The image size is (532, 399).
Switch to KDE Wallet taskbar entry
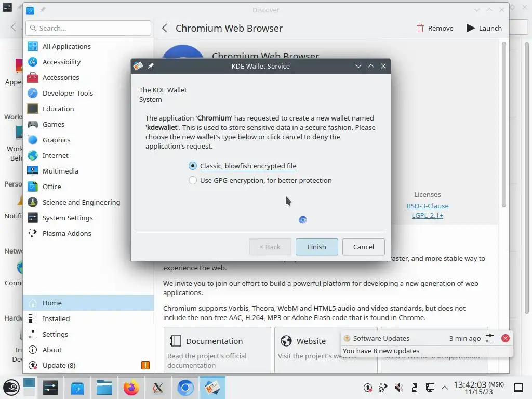point(212,388)
